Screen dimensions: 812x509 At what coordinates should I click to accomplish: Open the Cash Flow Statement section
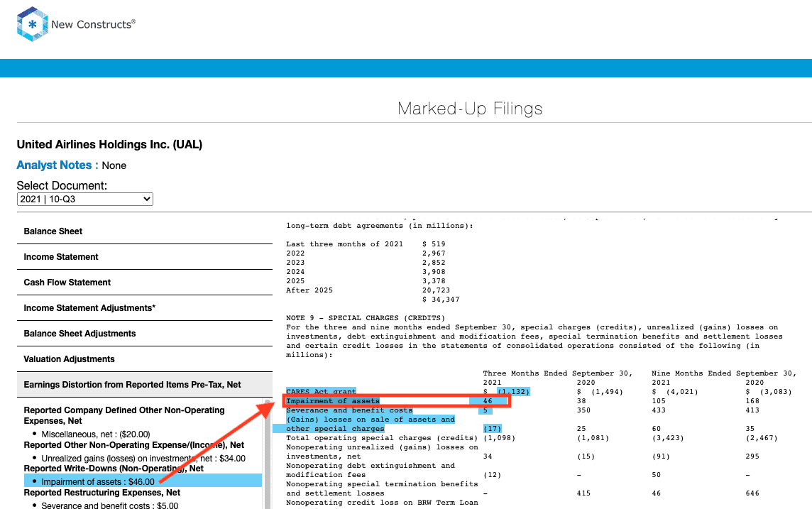pos(145,283)
